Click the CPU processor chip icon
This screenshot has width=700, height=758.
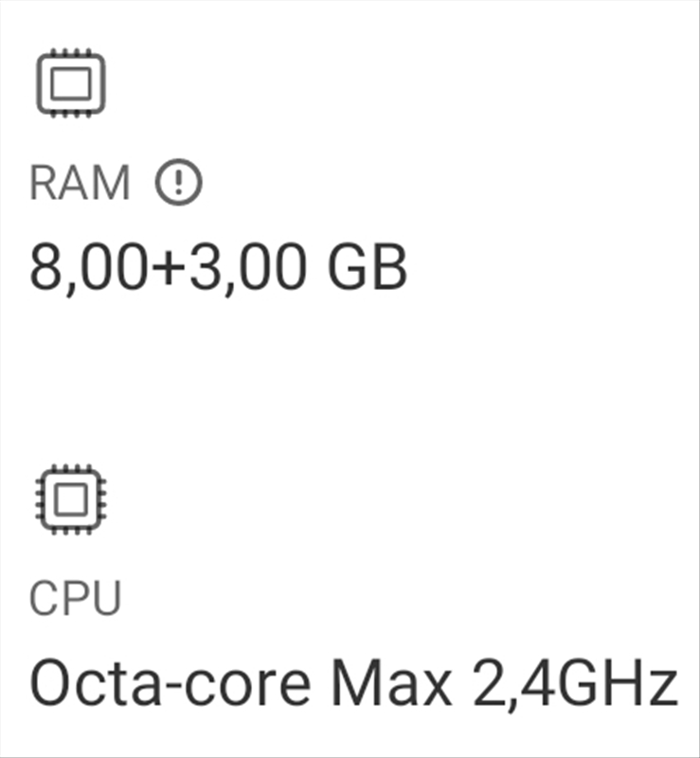click(x=70, y=499)
